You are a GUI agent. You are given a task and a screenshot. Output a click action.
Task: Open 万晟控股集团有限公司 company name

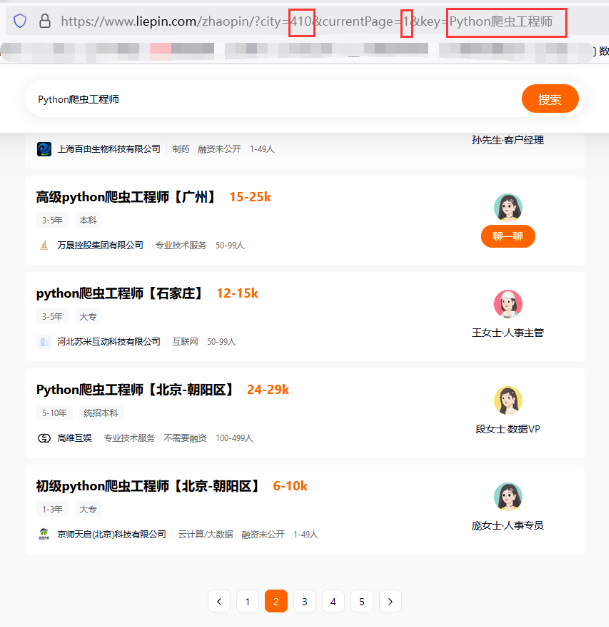click(x=100, y=245)
